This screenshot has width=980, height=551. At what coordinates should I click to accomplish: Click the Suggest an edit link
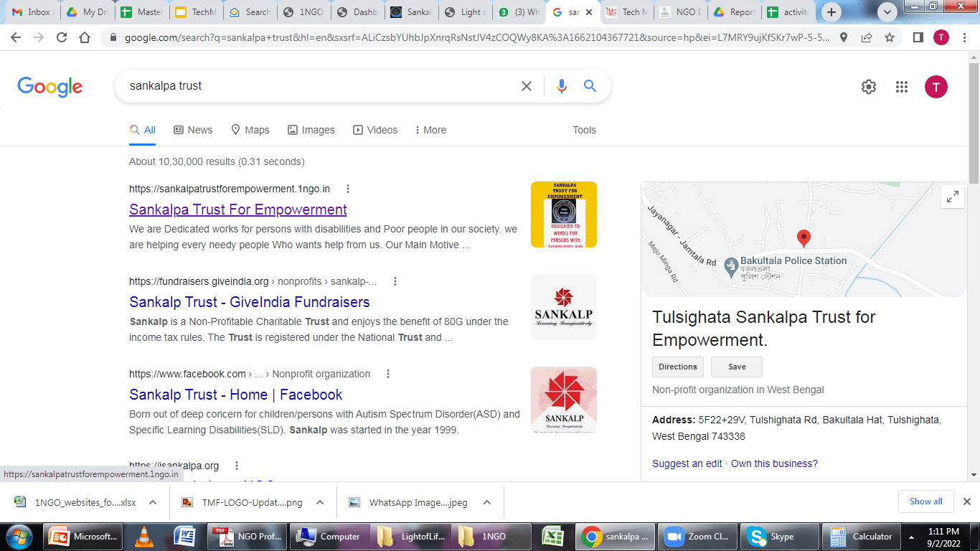(687, 463)
